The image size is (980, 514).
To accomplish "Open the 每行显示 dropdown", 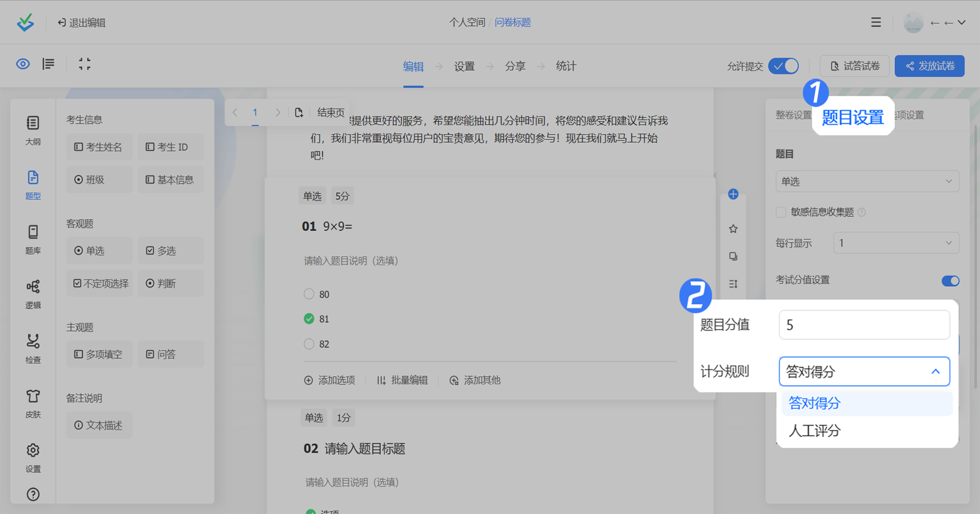I will [896, 243].
